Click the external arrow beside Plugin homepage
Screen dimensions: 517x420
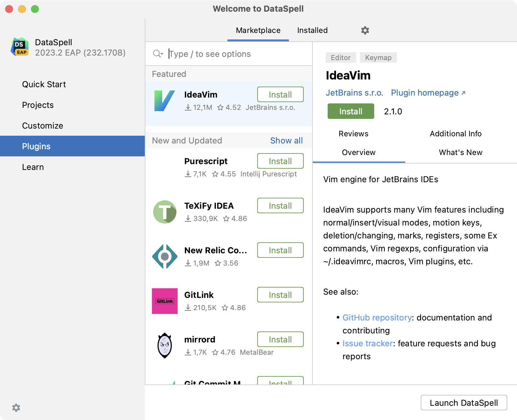(463, 93)
